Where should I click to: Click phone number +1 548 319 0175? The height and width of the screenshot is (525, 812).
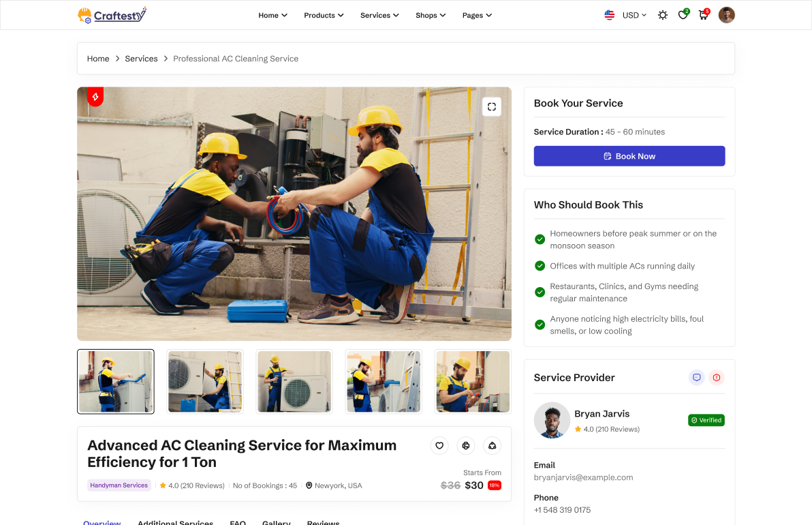click(x=563, y=510)
